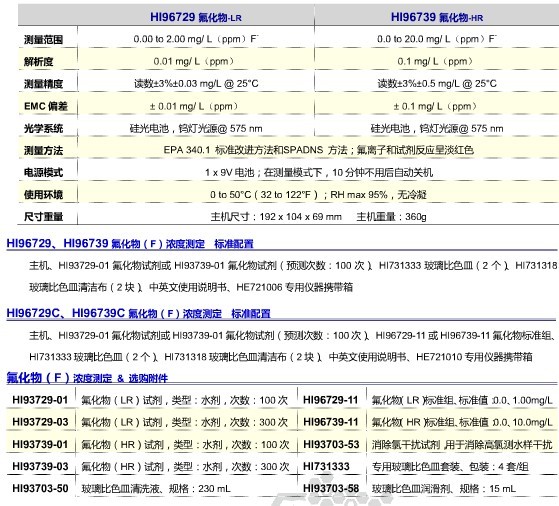The width and height of the screenshot is (559, 506).
Task: Select the 测量范围 row label
Action: 43,39
